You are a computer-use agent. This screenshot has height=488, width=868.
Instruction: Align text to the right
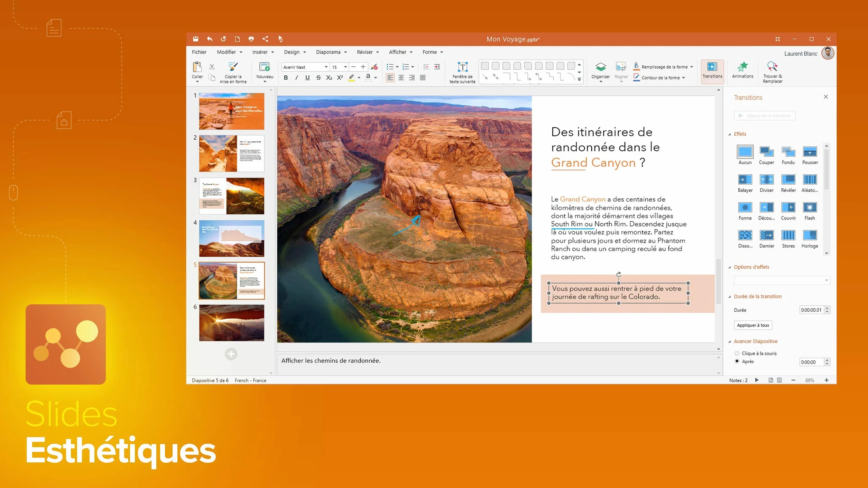pyautogui.click(x=412, y=78)
